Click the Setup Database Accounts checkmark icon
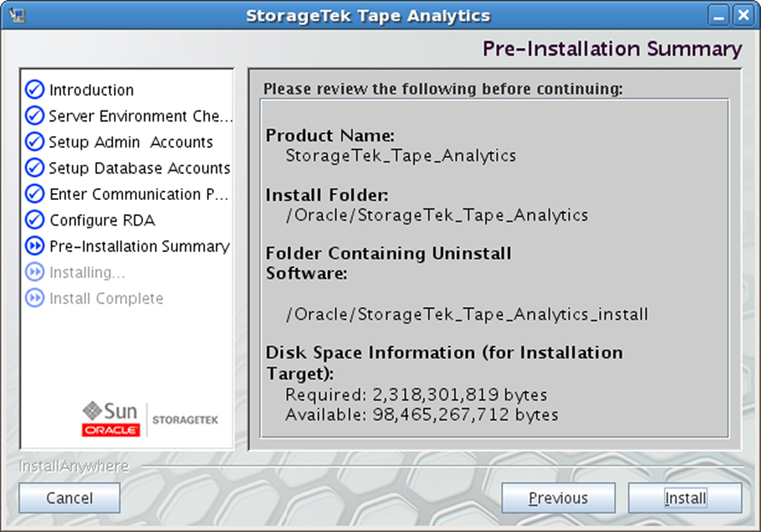 tap(35, 168)
